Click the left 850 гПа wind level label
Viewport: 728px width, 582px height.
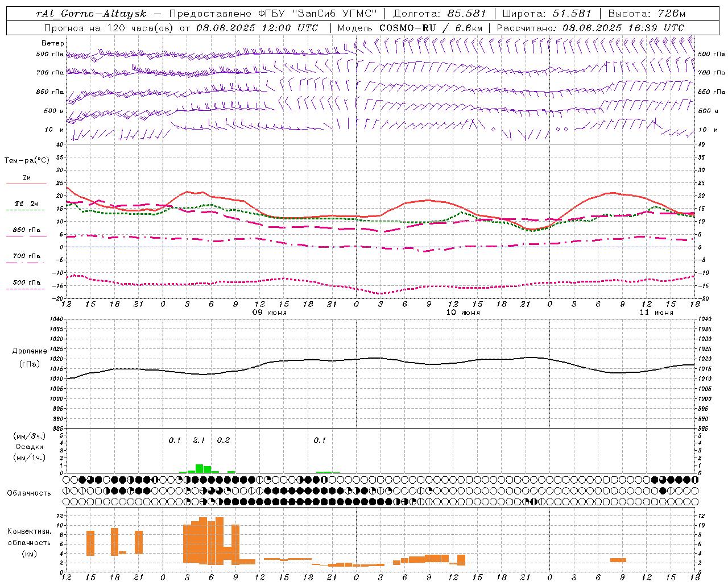point(50,92)
